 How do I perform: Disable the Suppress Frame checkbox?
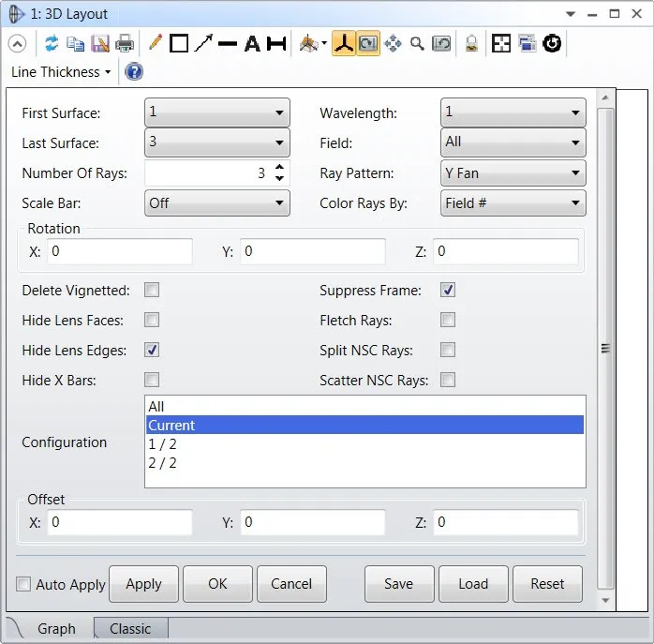tap(448, 291)
